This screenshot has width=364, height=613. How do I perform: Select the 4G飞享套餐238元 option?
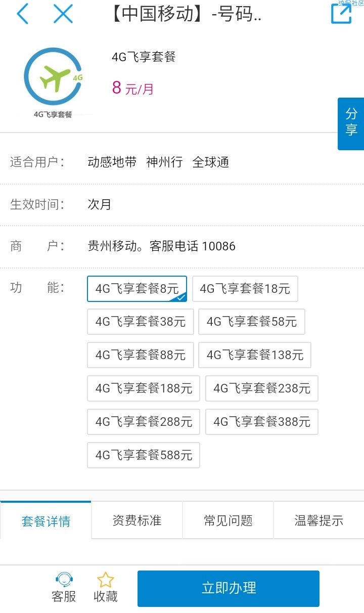tap(262, 388)
